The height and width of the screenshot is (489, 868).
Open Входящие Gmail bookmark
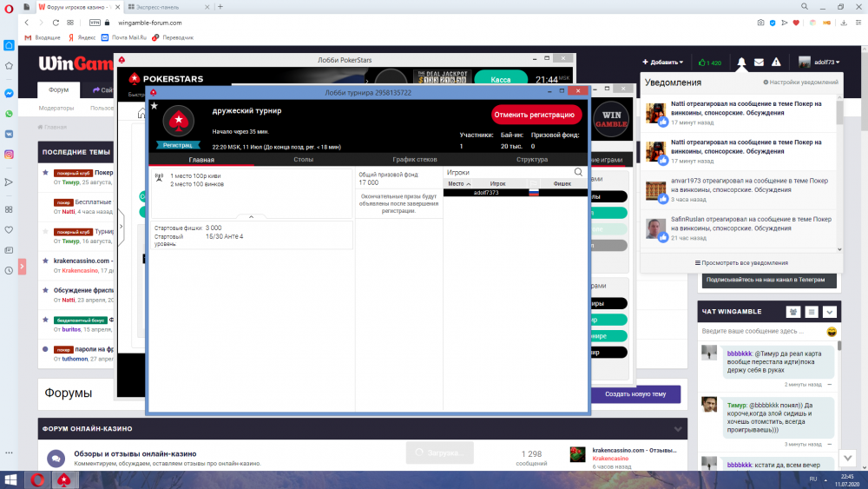pos(43,37)
